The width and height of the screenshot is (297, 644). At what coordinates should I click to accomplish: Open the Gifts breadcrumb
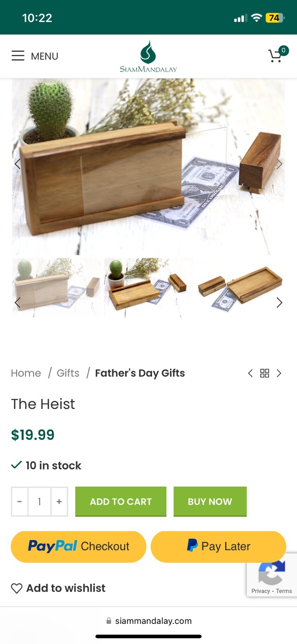pyautogui.click(x=68, y=373)
